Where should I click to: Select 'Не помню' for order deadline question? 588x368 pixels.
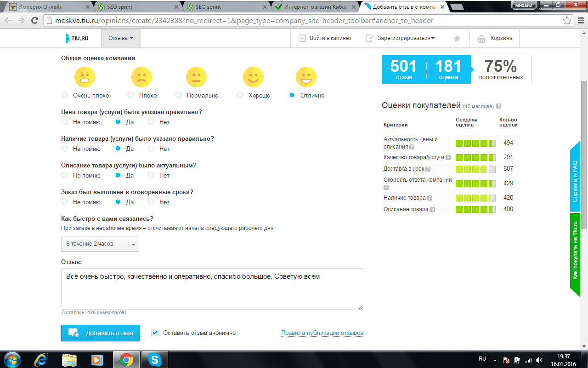point(64,202)
